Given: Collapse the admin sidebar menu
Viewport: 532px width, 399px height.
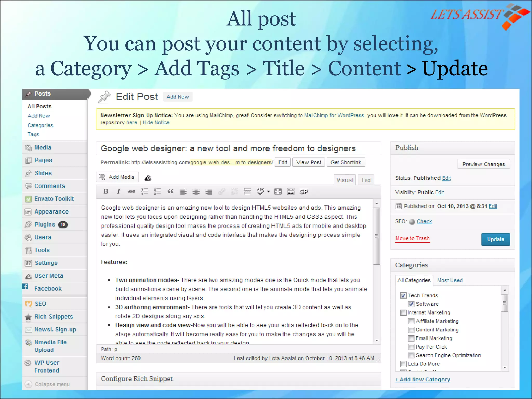Looking at the screenshot, I should [47, 384].
